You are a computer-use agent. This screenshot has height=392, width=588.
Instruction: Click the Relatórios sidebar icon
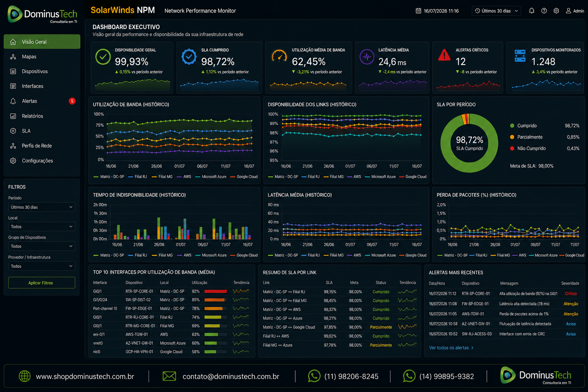coord(13,116)
